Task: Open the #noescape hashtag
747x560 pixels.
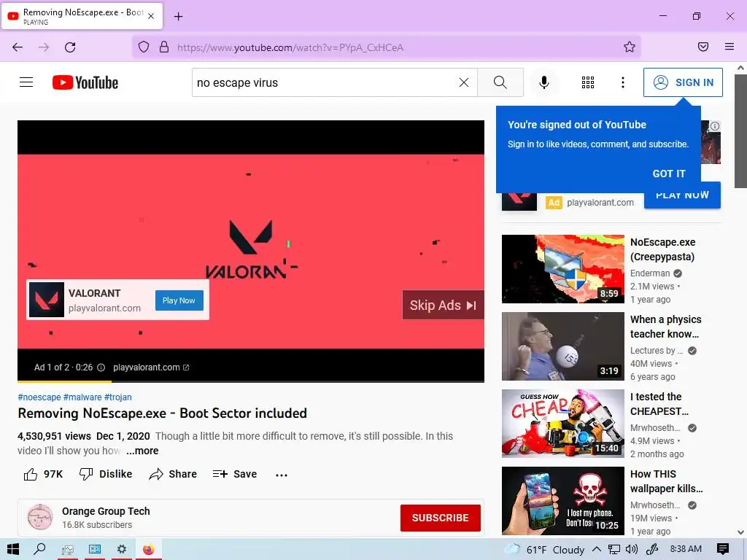Action: pos(39,397)
